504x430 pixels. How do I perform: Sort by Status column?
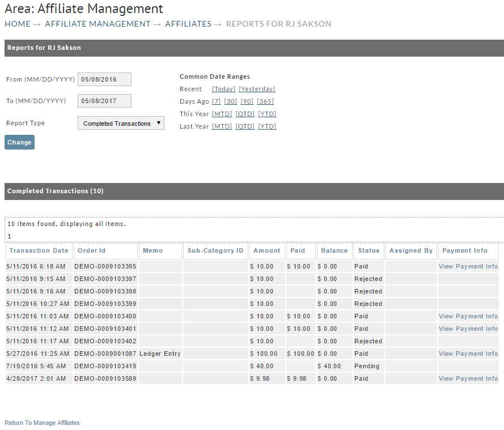369,250
